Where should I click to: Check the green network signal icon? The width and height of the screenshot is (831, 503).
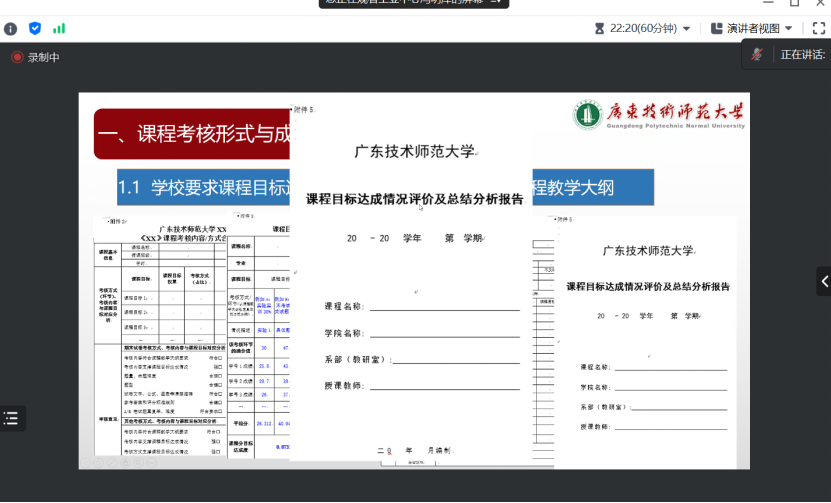click(x=59, y=28)
